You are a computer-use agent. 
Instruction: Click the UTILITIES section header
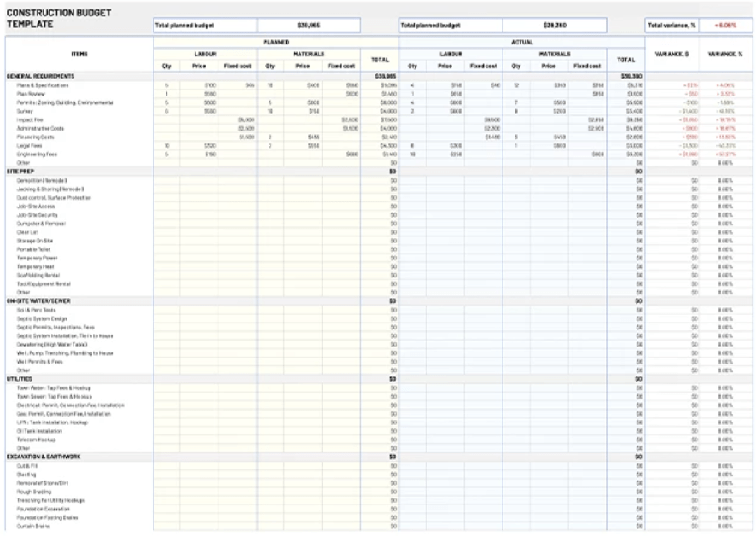point(20,379)
